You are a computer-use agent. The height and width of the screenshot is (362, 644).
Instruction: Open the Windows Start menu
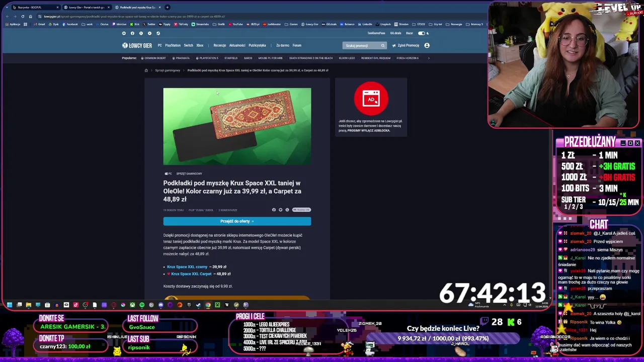(x=10, y=305)
